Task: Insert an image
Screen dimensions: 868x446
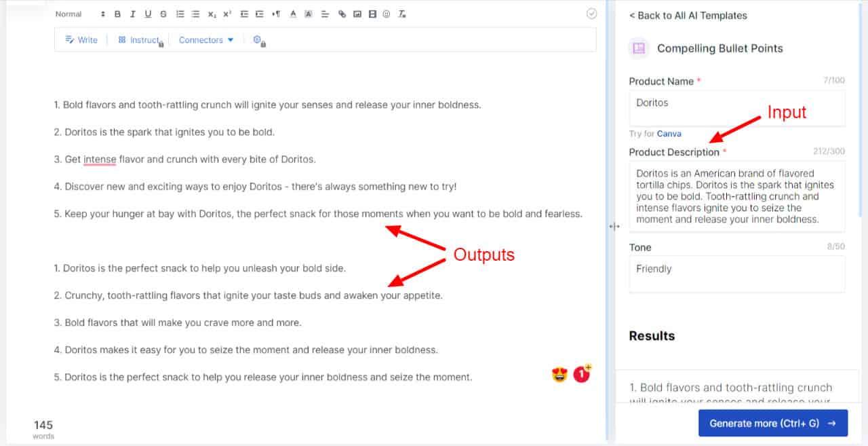Action: click(x=357, y=14)
